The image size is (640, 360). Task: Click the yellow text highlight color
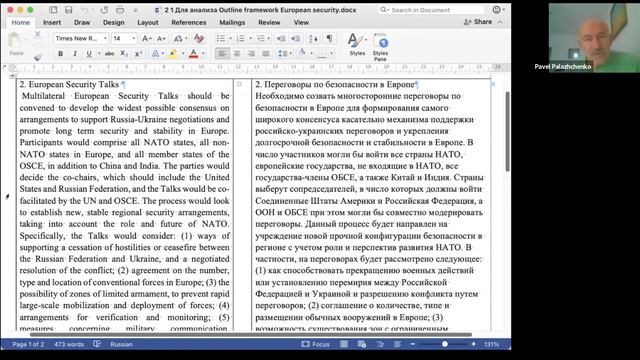pyautogui.click(x=173, y=54)
